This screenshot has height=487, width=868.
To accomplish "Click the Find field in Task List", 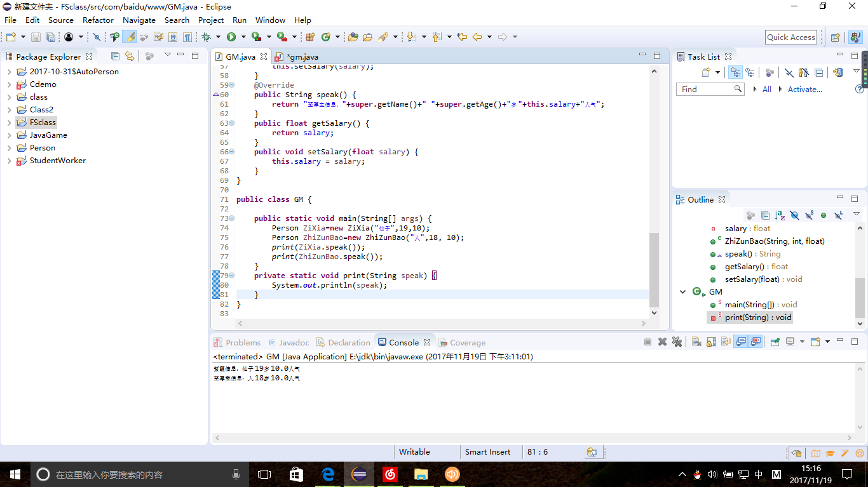I will pyautogui.click(x=710, y=90).
